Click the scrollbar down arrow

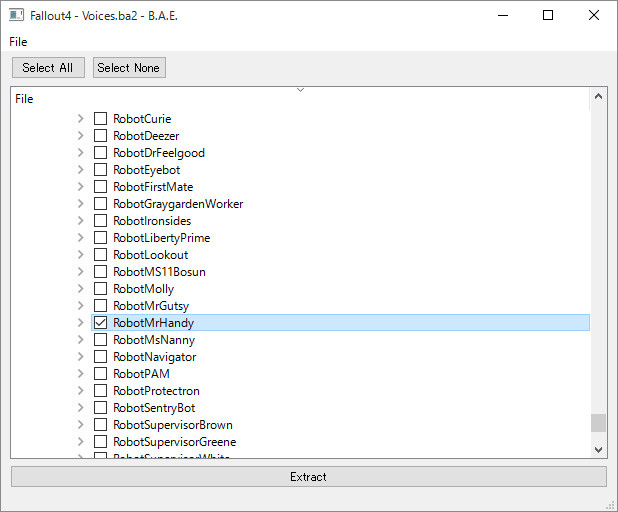[598, 450]
